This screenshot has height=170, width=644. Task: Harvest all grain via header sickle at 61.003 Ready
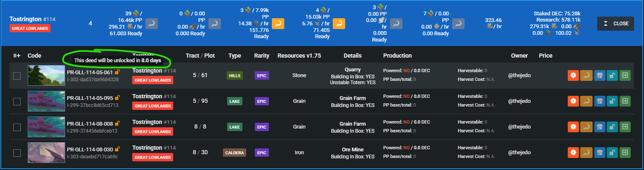152,24
